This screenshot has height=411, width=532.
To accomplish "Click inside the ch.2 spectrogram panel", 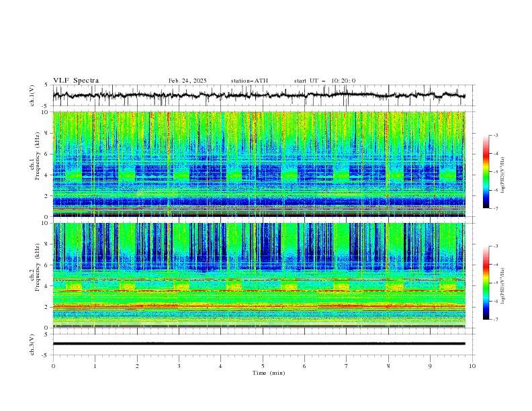I will click(x=259, y=275).
